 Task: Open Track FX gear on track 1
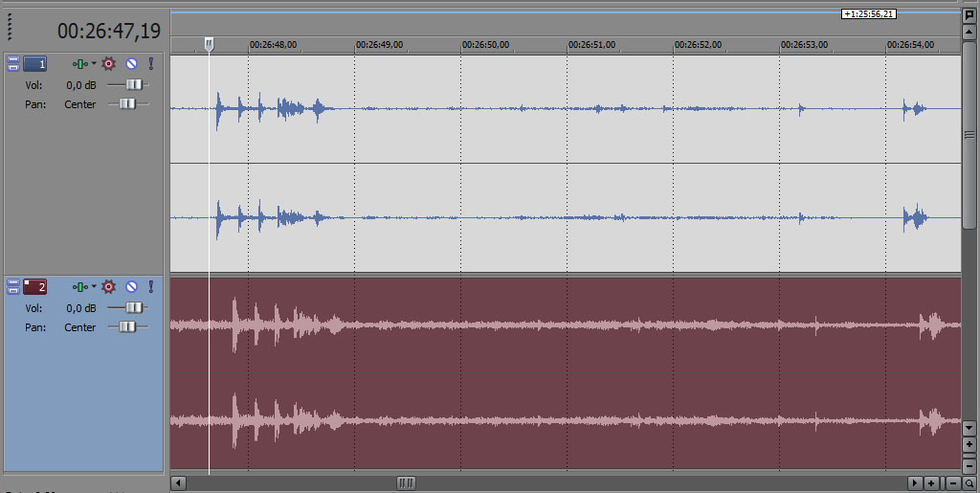pos(109,64)
